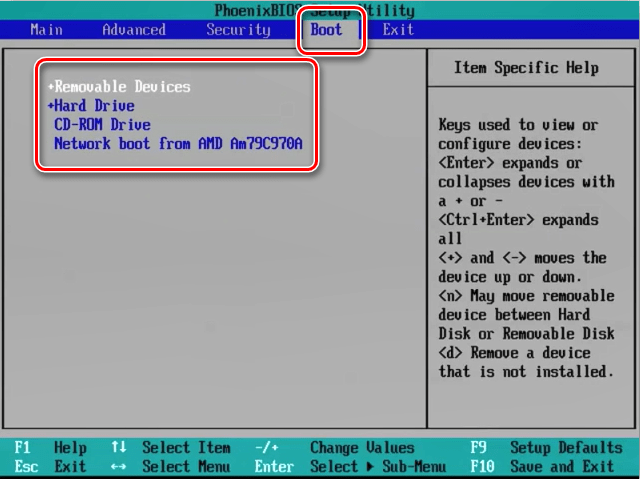Expand the plus before Hard Drive
This screenshot has height=479, width=640.
pos(51,106)
